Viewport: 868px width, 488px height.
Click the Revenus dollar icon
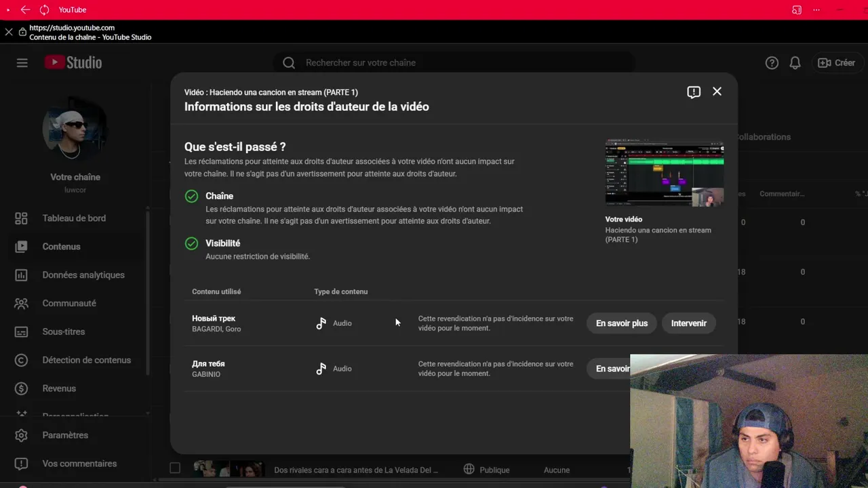[21, 388]
